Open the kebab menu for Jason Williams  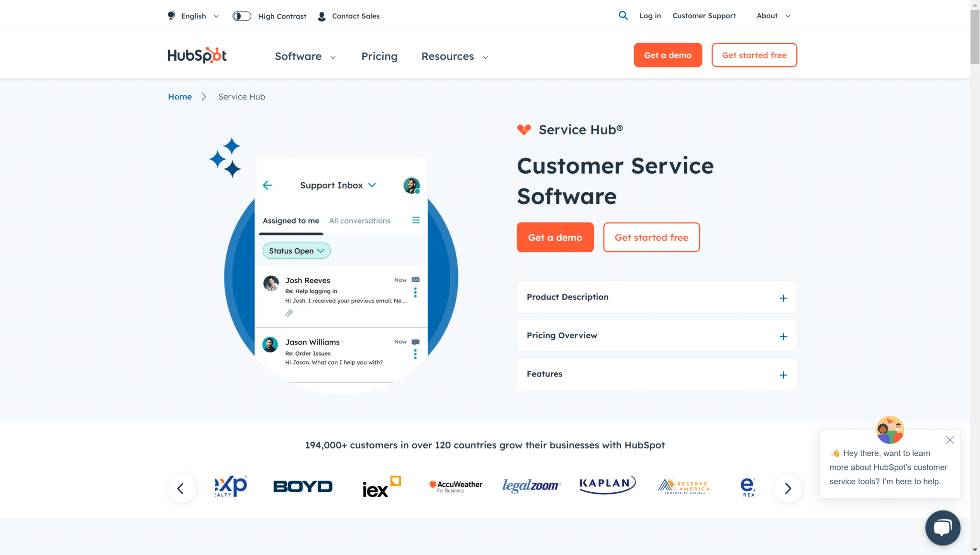coord(415,354)
